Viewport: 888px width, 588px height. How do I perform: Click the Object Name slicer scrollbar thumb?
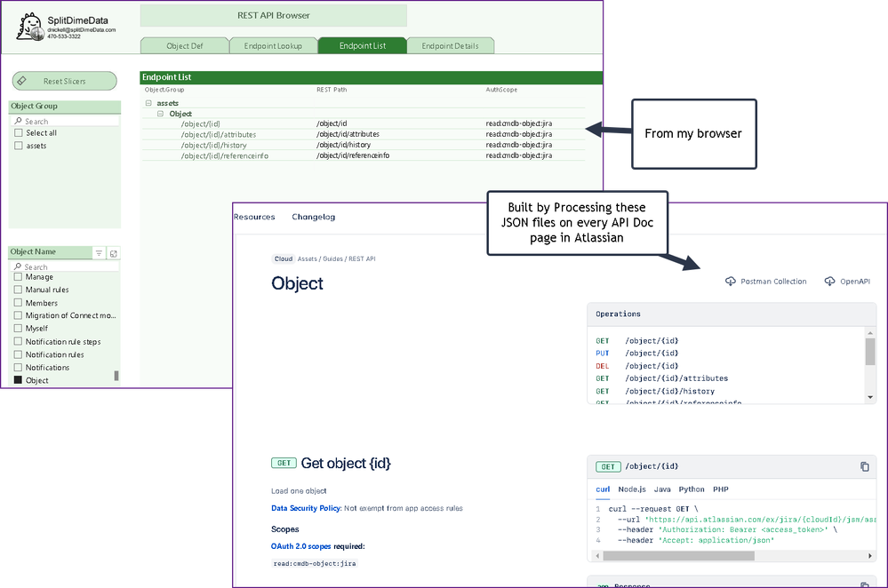tap(116, 376)
